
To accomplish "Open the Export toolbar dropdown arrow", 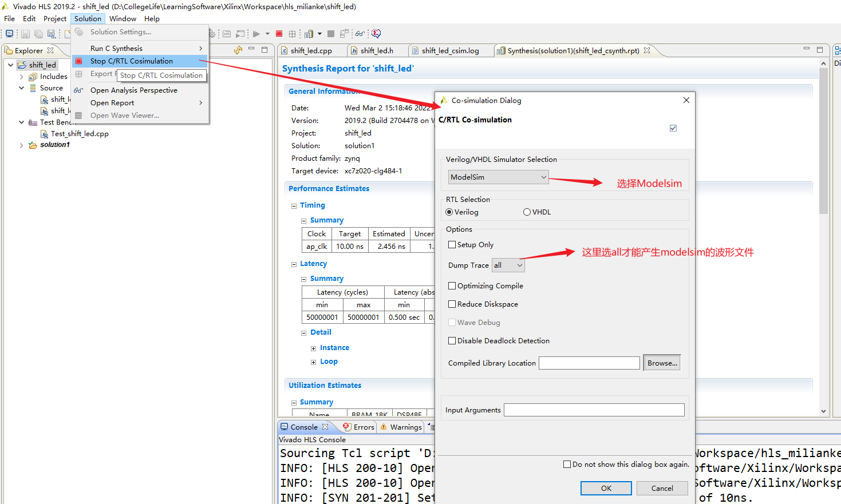I will pyautogui.click(x=319, y=34).
